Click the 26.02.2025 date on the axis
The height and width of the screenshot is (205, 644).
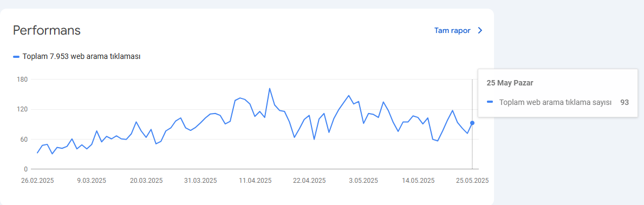37,181
